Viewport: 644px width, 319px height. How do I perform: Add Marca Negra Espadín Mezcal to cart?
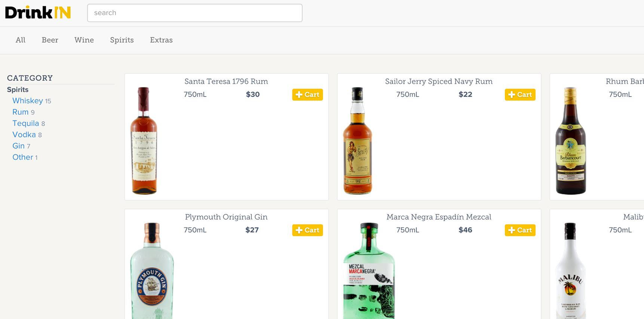click(520, 230)
